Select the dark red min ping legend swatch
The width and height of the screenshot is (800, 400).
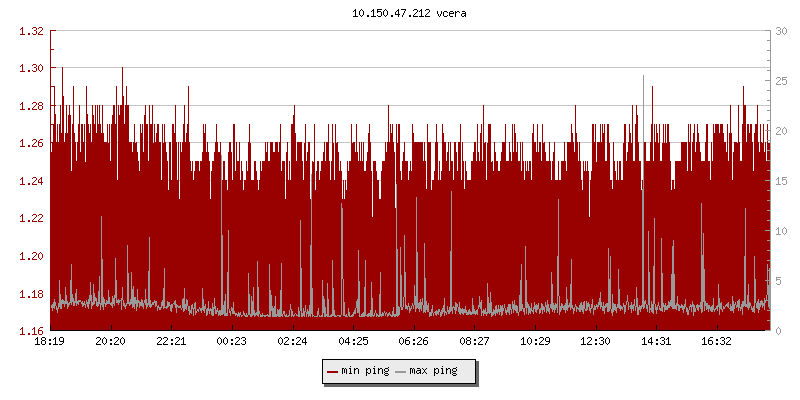tap(332, 372)
